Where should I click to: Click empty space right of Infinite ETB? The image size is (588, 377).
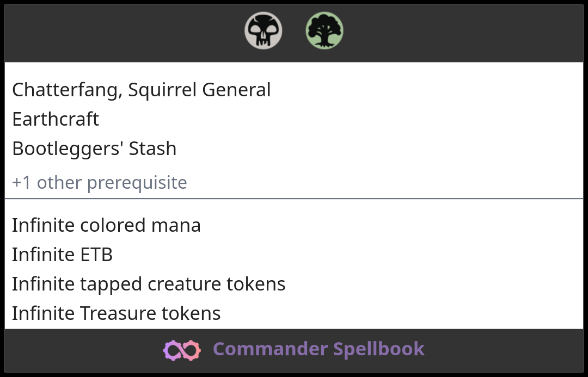tap(327, 255)
